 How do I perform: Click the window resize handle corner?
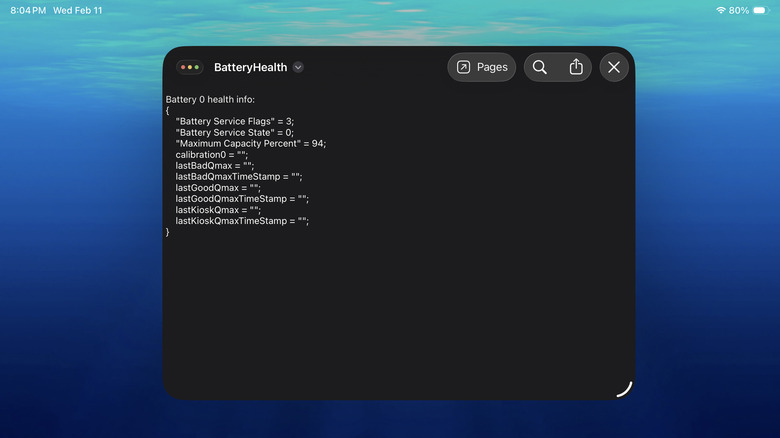tap(625, 389)
